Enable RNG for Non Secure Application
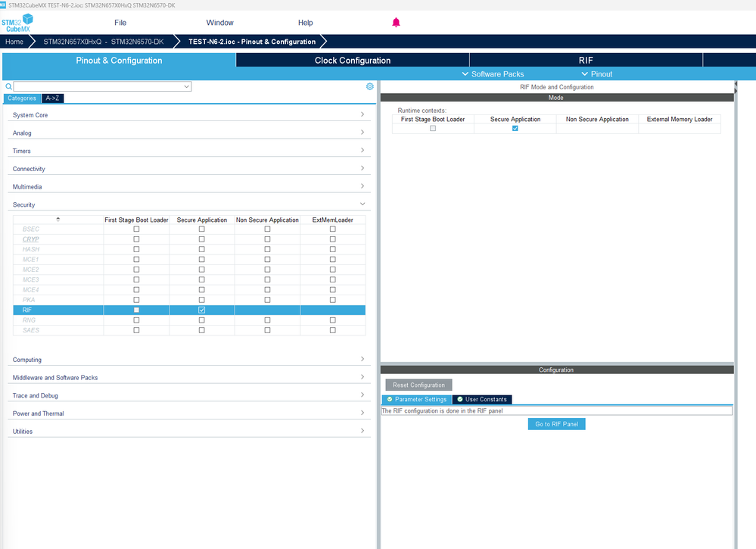The height and width of the screenshot is (549, 756). pyautogui.click(x=267, y=320)
